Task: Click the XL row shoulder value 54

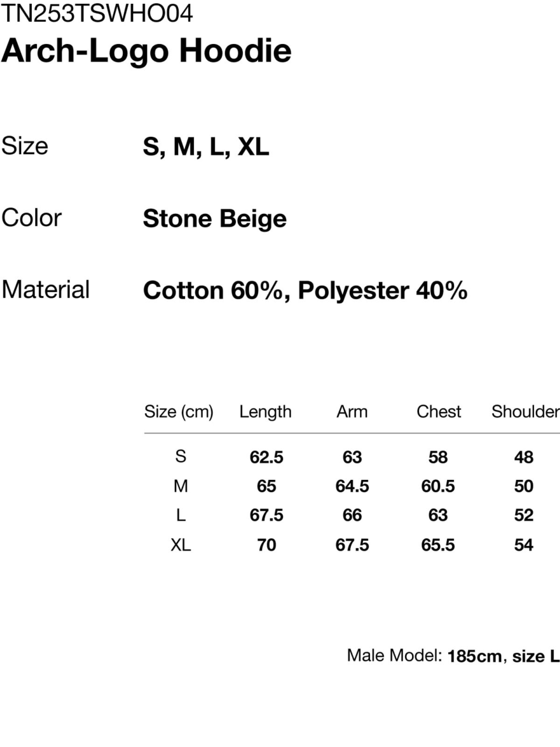Action: 524,545
